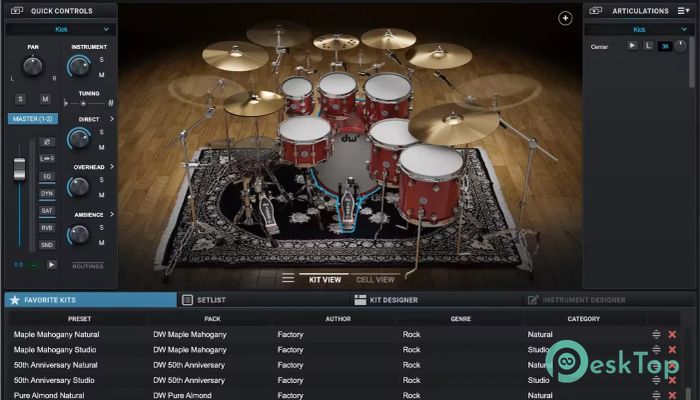
Task: Click the kick drum in the kit view
Action: tap(346, 163)
